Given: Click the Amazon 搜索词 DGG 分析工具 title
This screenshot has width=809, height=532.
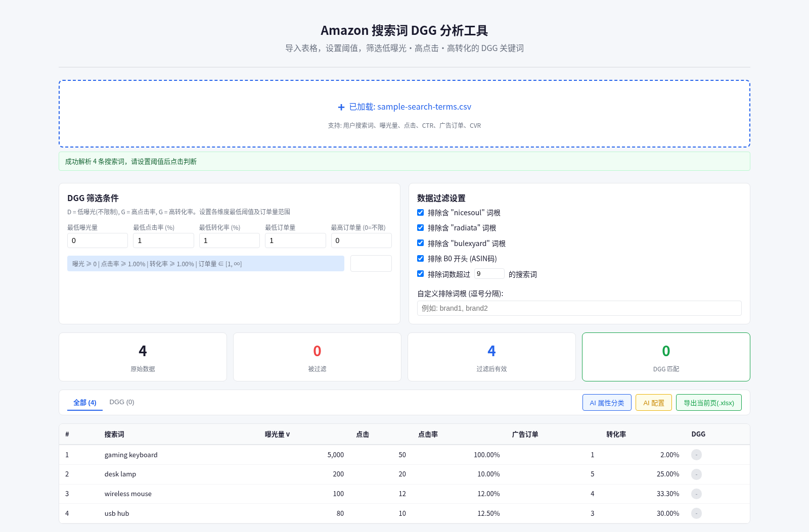Looking at the screenshot, I should click(x=404, y=30).
